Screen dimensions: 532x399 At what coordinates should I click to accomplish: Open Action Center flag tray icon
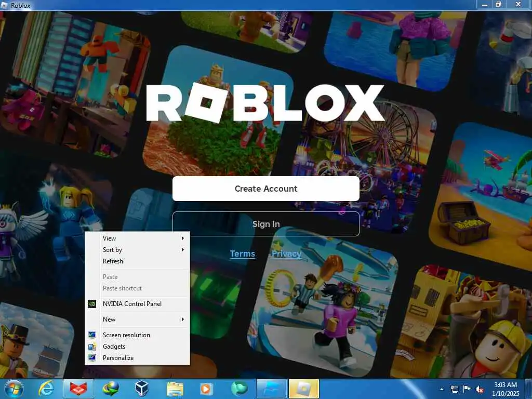467,389
